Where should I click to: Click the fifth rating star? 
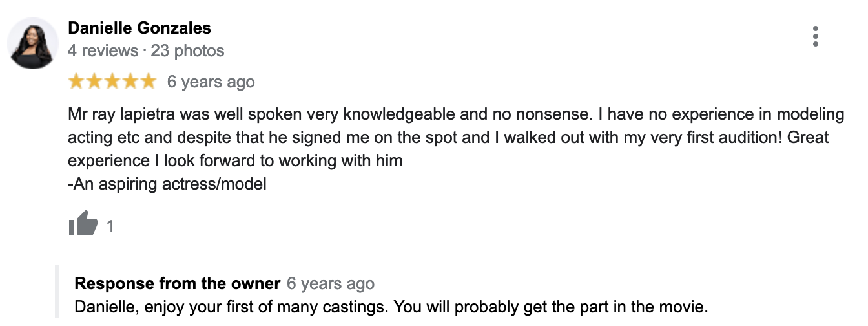pyautogui.click(x=149, y=81)
